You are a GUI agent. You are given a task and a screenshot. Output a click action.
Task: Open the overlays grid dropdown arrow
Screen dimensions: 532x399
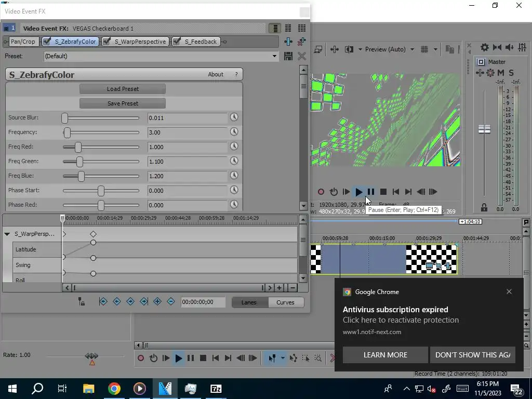(x=436, y=49)
